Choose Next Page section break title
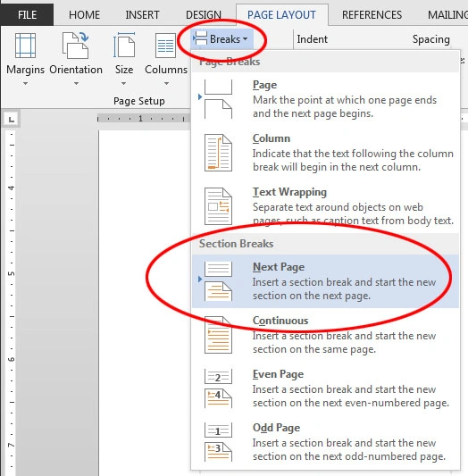 tap(279, 267)
